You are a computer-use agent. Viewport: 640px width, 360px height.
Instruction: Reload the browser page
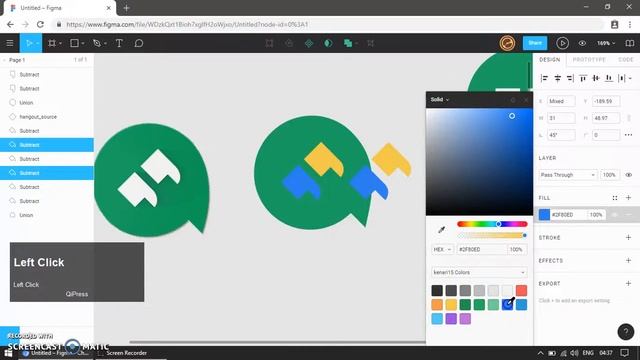[40, 24]
